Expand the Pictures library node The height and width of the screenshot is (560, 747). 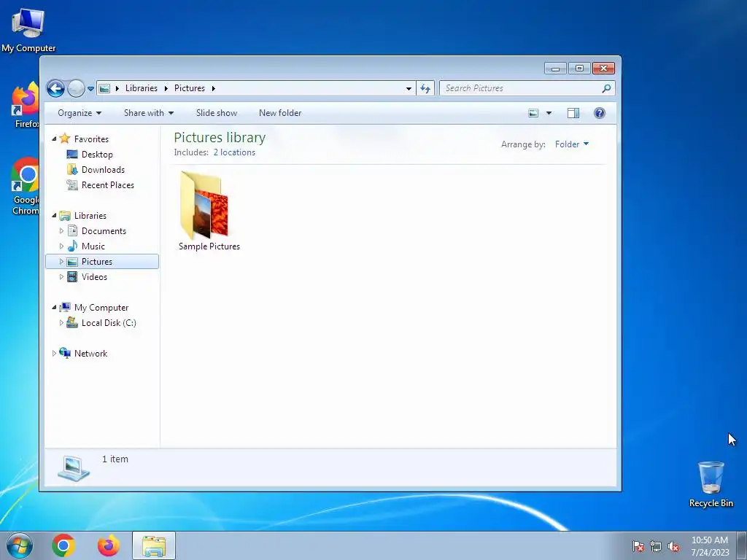click(61, 262)
